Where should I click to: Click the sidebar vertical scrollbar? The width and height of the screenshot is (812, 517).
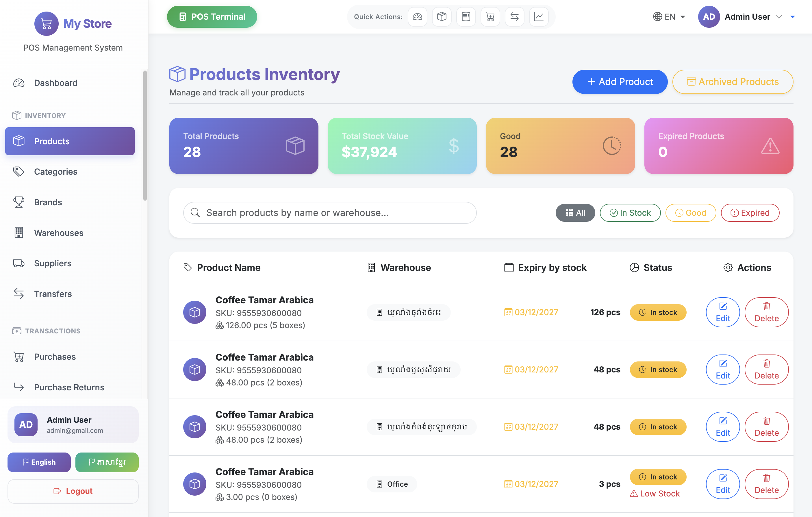tap(145, 135)
